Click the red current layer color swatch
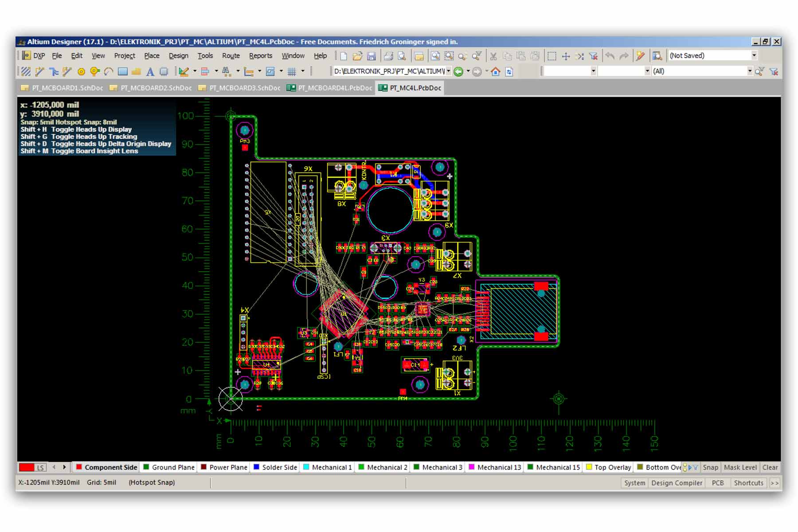Screen dimensions: 798x532 coord(27,467)
